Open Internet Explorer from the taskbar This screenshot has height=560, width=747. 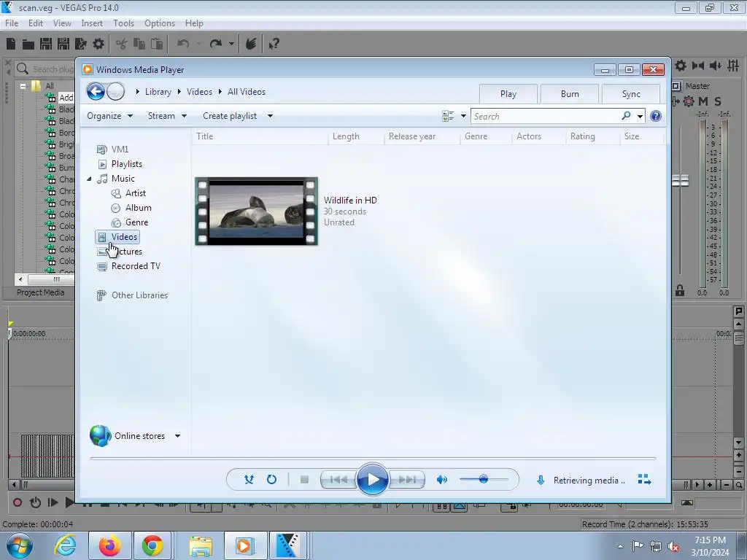tap(65, 545)
